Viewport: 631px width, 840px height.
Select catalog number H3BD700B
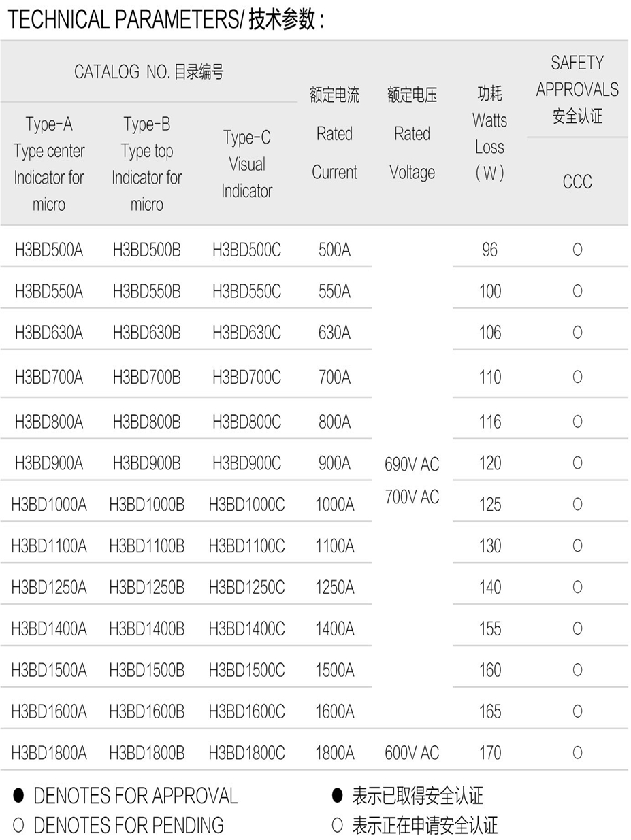coord(147,376)
